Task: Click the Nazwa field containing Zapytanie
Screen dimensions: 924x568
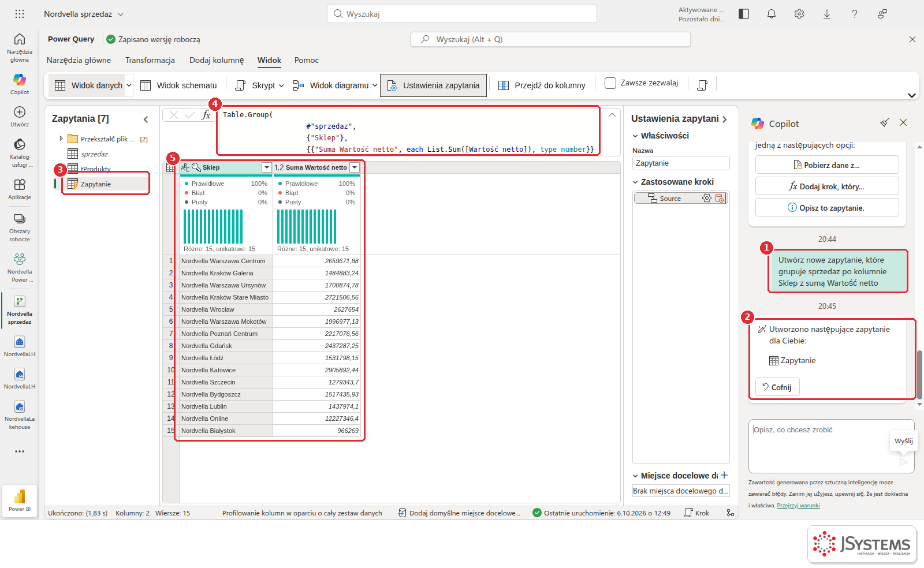Action: (681, 163)
